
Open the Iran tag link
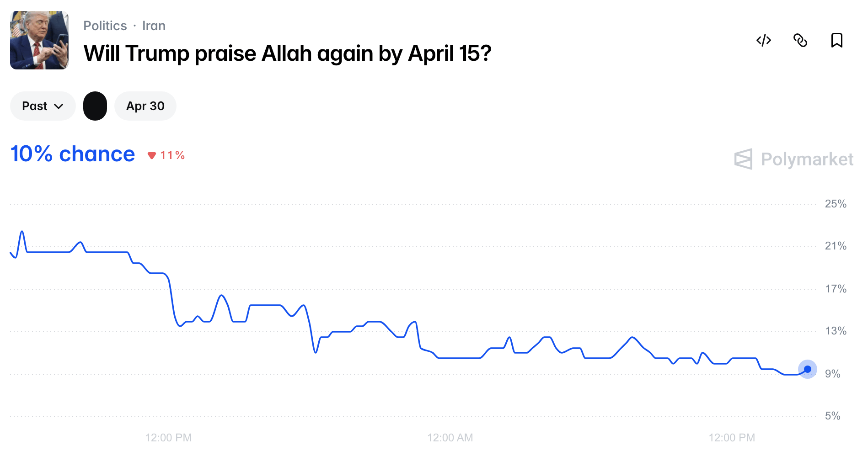pyautogui.click(x=154, y=26)
